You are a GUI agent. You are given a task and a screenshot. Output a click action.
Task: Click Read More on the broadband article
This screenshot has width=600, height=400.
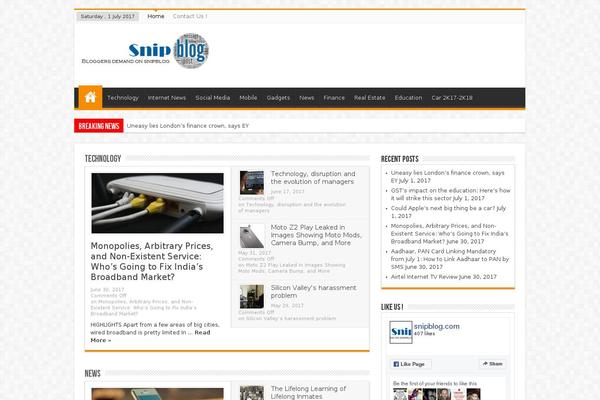click(x=150, y=336)
